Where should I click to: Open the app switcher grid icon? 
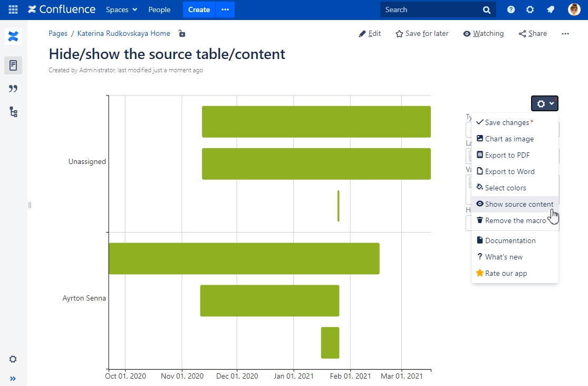13,9
